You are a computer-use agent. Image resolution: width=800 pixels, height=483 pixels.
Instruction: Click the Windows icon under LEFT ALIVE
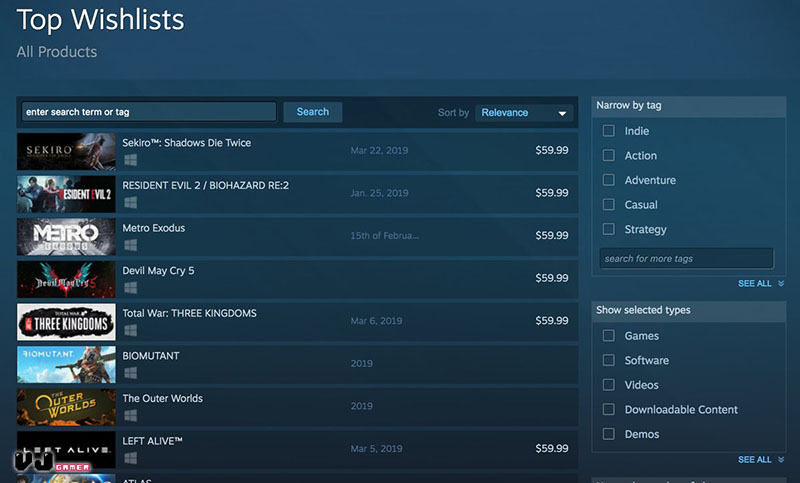131,459
